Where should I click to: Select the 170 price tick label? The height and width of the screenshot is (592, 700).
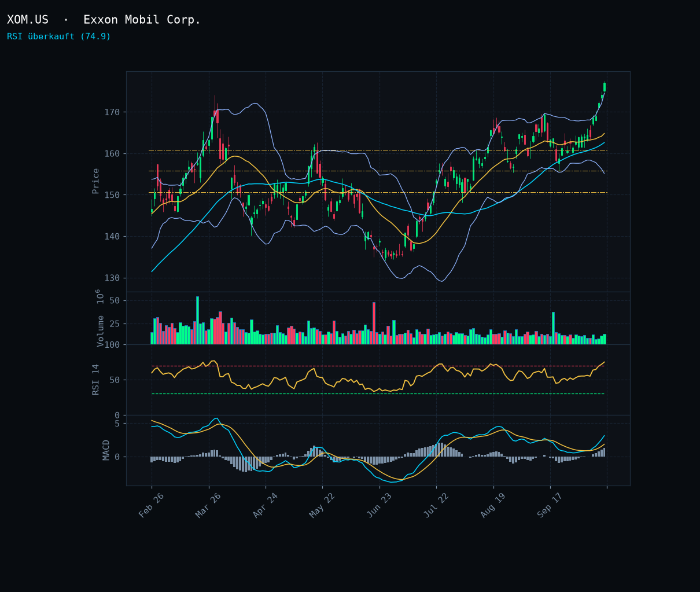tap(112, 112)
